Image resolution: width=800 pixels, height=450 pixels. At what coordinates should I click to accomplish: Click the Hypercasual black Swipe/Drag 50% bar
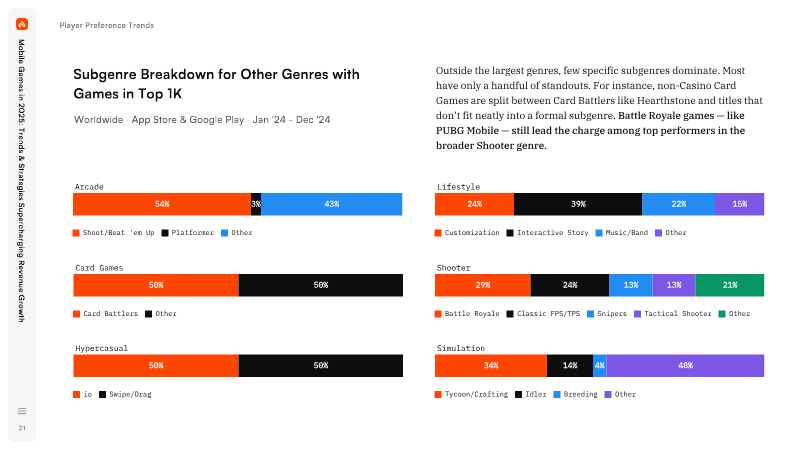(321, 366)
